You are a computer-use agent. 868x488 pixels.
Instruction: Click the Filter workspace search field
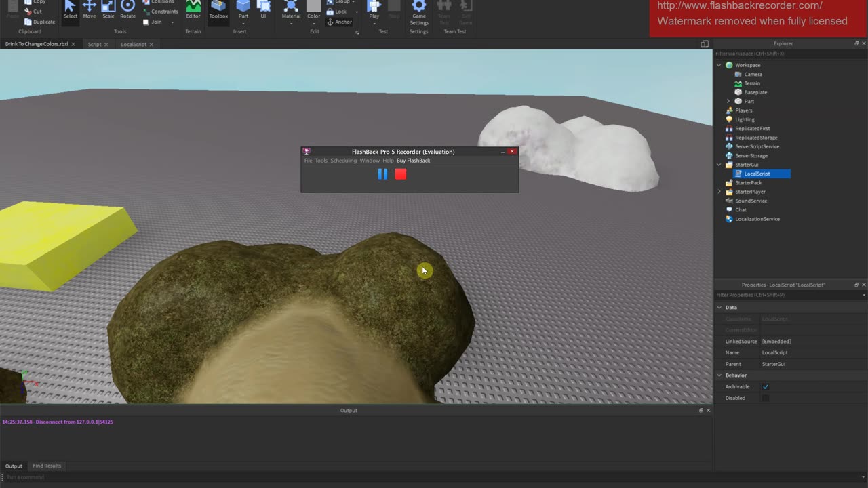click(x=790, y=54)
